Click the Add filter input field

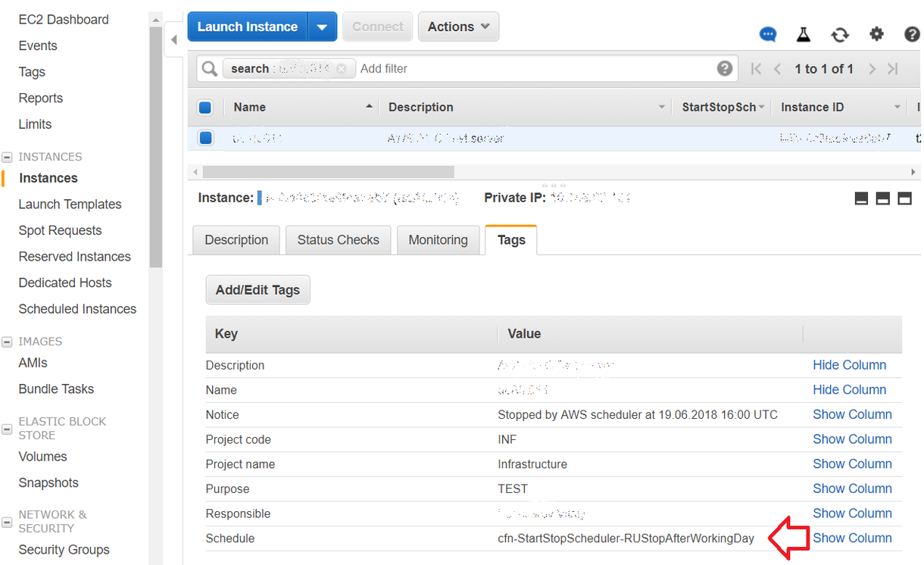(534, 69)
